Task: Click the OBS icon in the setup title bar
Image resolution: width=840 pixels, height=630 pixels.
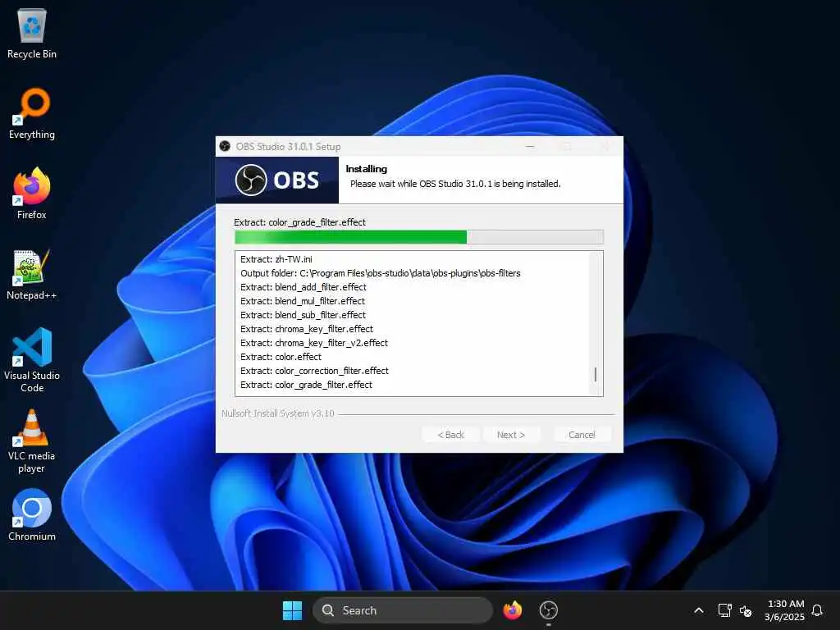Action: pyautogui.click(x=225, y=146)
